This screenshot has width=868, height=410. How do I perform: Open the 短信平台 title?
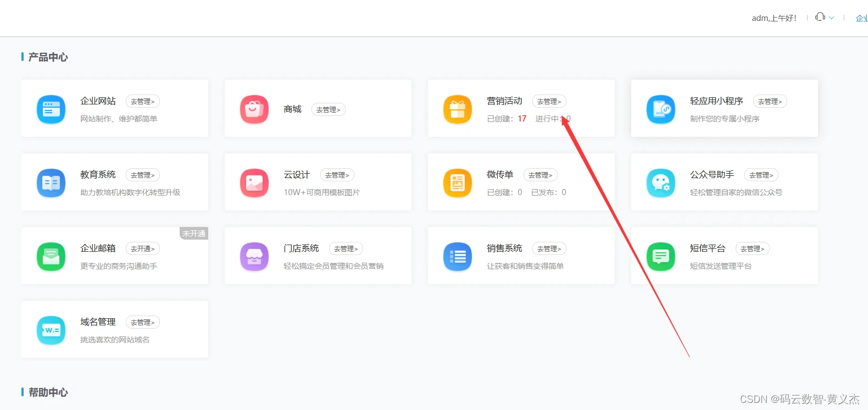pyautogui.click(x=708, y=248)
